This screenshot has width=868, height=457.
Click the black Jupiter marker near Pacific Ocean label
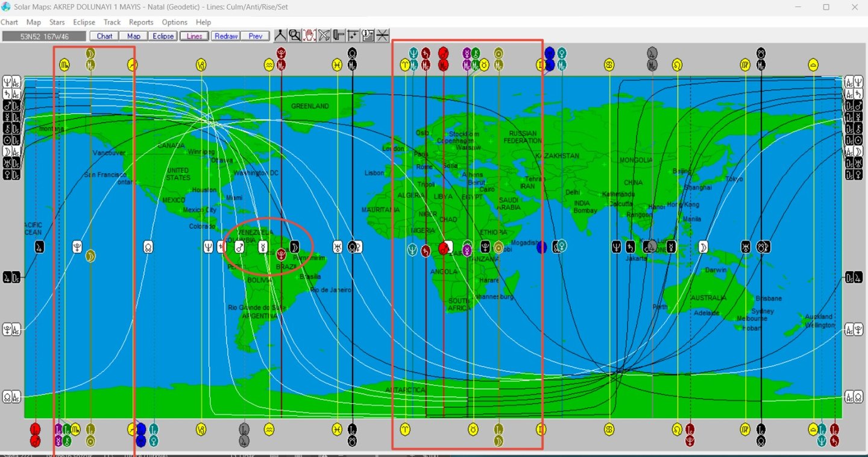click(x=39, y=247)
